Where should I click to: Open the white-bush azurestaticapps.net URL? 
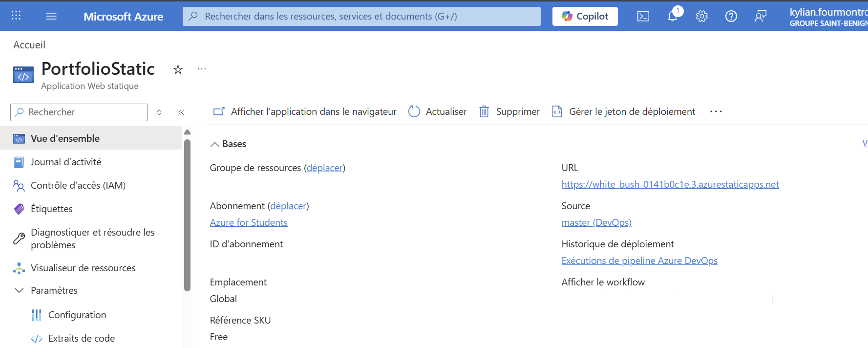tap(670, 184)
